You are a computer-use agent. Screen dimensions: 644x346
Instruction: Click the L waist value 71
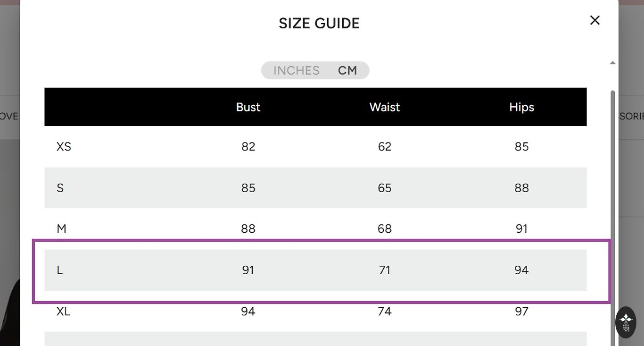coord(385,270)
